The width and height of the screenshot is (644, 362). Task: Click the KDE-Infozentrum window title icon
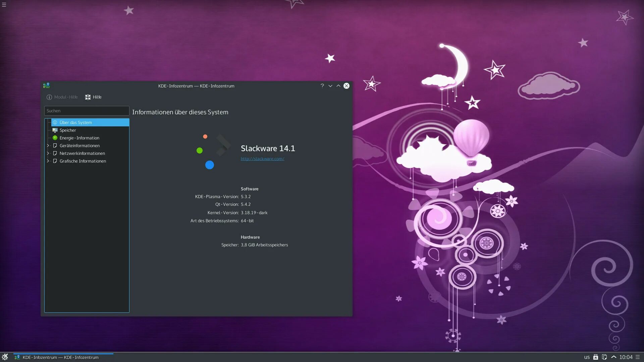click(x=47, y=85)
